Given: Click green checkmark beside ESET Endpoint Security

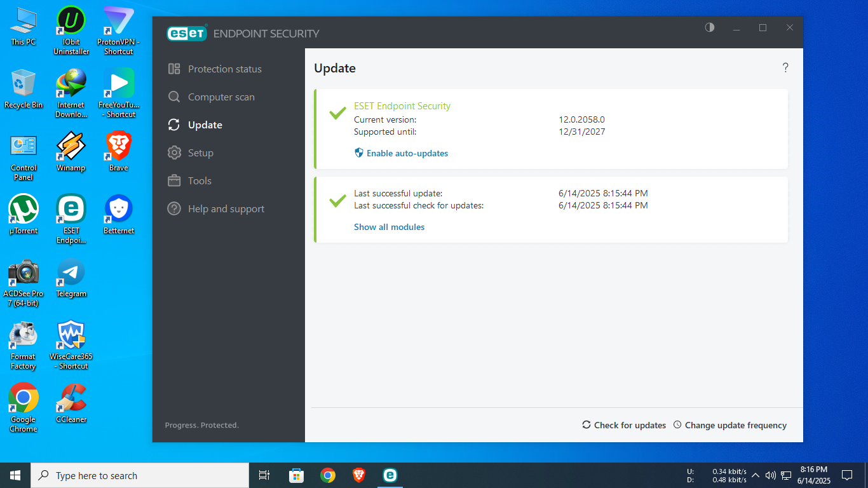Looking at the screenshot, I should click(337, 113).
